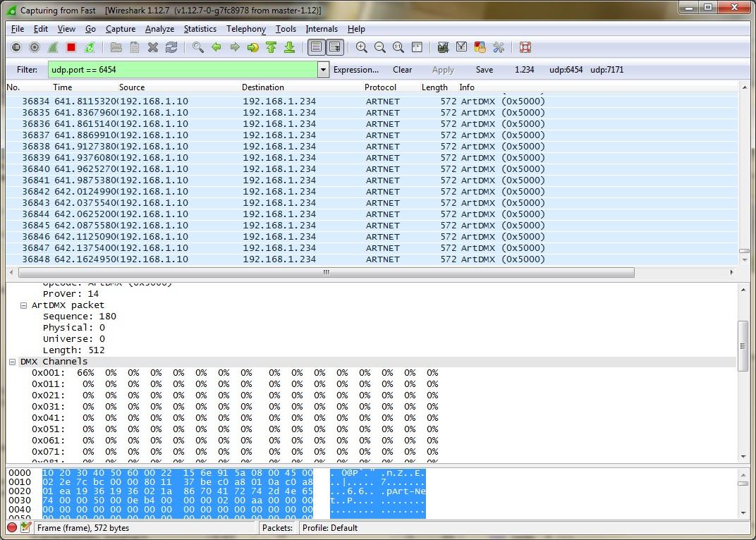Apply the 1.234 saved filter

click(x=524, y=70)
